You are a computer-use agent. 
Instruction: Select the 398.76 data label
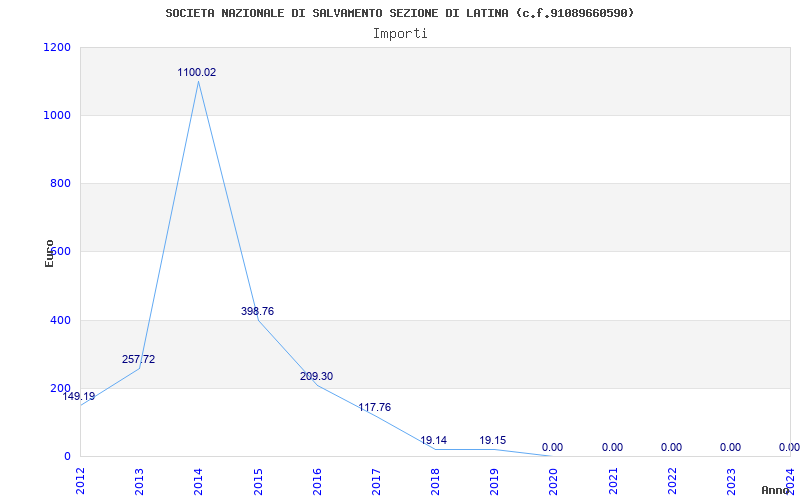click(257, 311)
